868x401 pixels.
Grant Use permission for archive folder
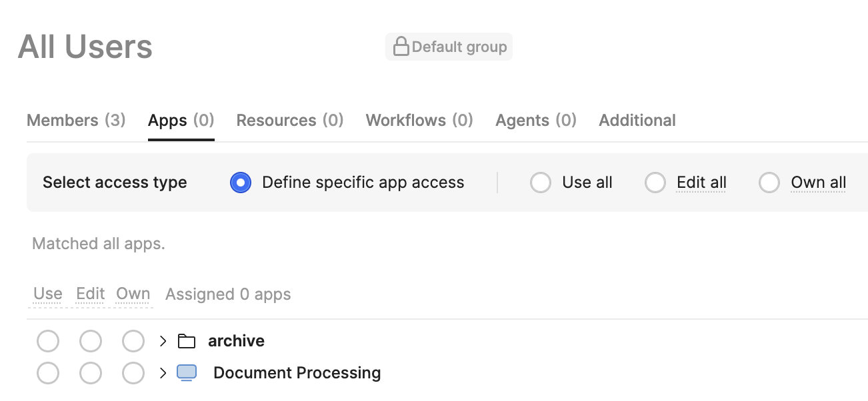coord(48,341)
